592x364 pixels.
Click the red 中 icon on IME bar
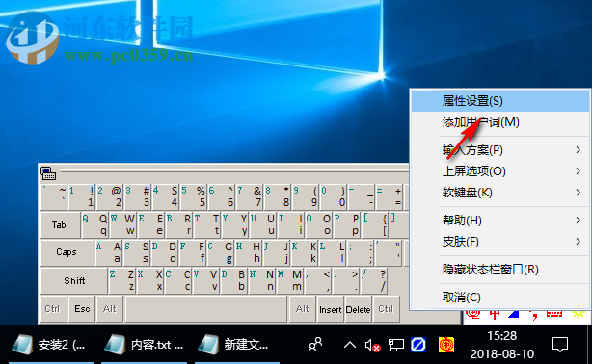tap(495, 315)
